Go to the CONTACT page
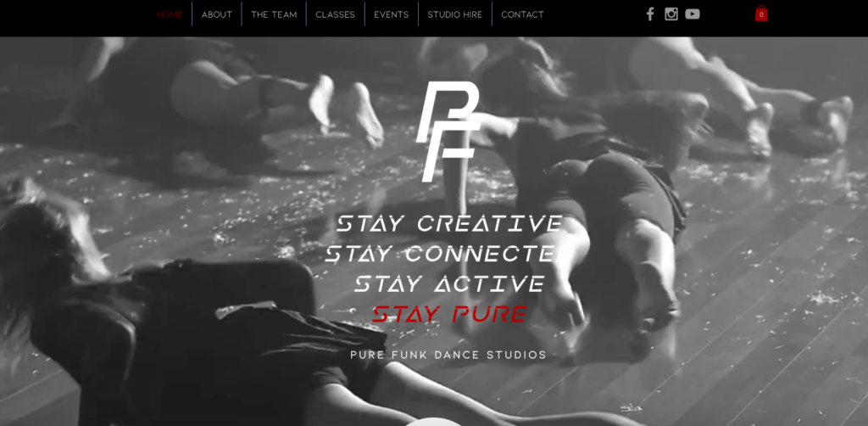The width and height of the screenshot is (868, 426). pyautogui.click(x=522, y=14)
